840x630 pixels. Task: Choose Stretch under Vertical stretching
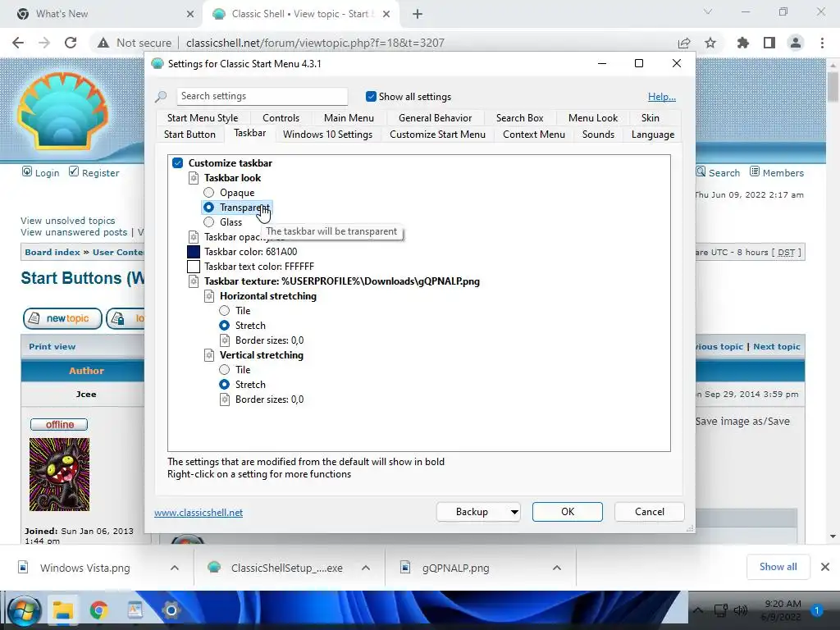click(x=225, y=385)
